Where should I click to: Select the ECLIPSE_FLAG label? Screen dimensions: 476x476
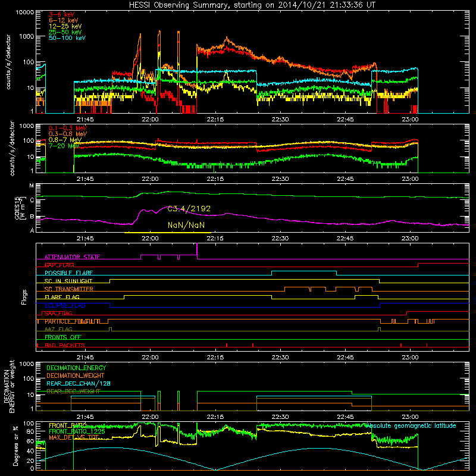tap(65, 305)
